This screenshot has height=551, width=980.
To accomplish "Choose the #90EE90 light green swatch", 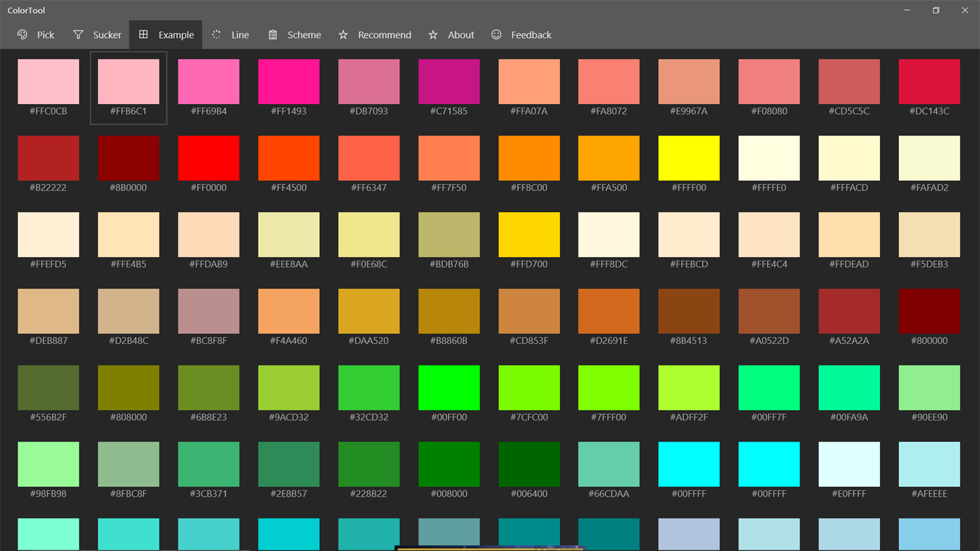I will pyautogui.click(x=930, y=388).
